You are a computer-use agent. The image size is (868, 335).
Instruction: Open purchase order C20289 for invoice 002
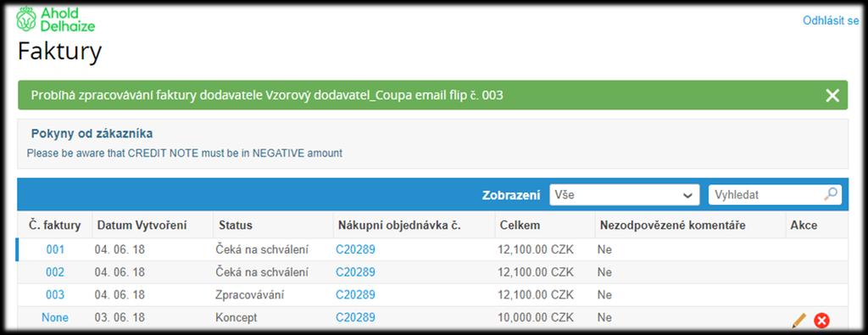tap(355, 272)
